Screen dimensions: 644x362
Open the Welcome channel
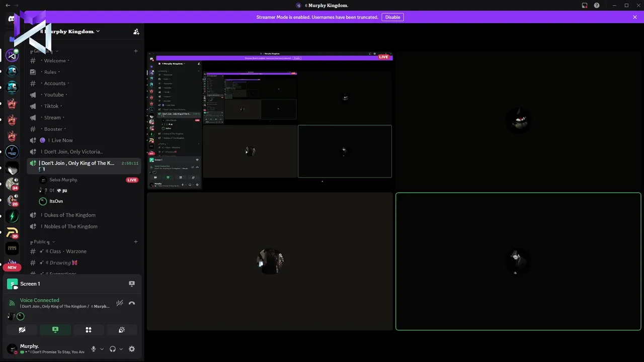84,61
